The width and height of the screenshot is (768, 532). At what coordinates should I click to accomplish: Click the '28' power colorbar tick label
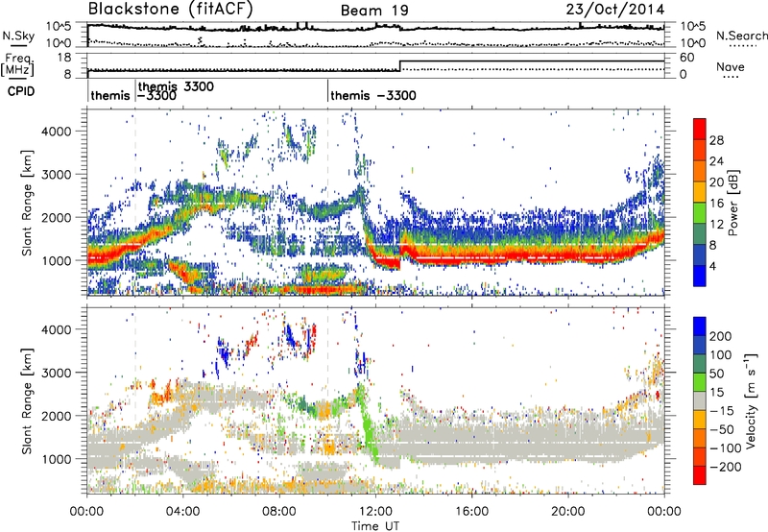tap(716, 140)
